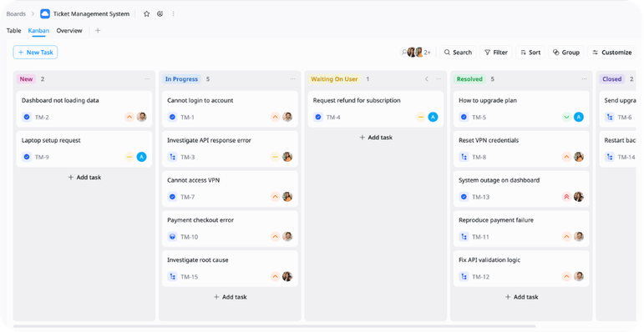Viewport: 644px width, 332px height.
Task: Click the TM-14 card in Closed column
Action: point(618,148)
